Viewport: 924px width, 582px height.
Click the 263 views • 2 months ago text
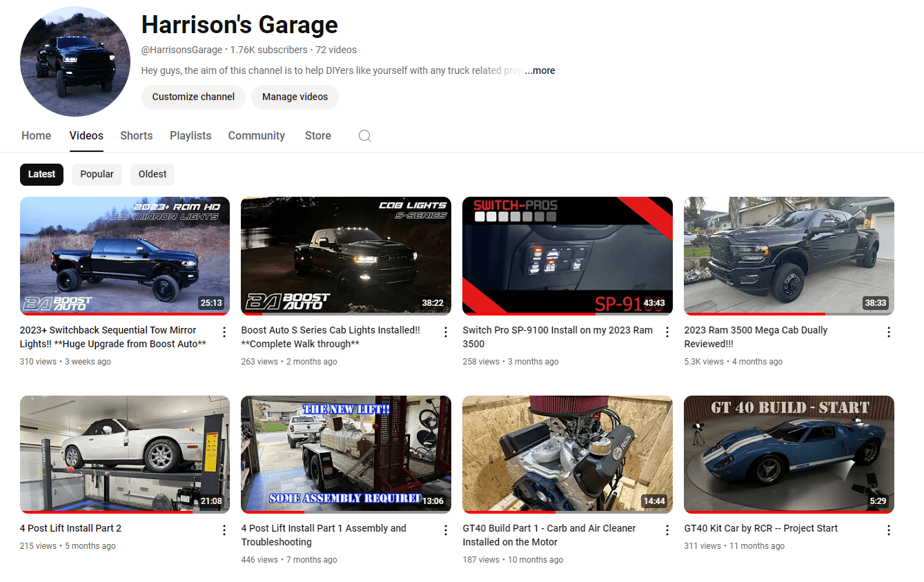click(x=289, y=362)
